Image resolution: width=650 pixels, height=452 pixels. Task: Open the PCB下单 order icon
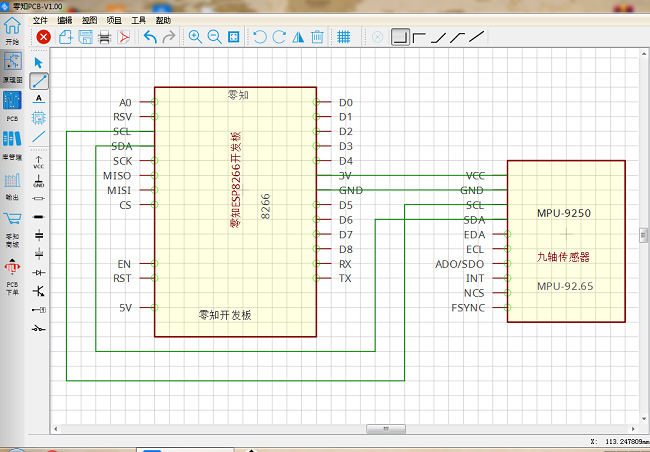point(12,277)
